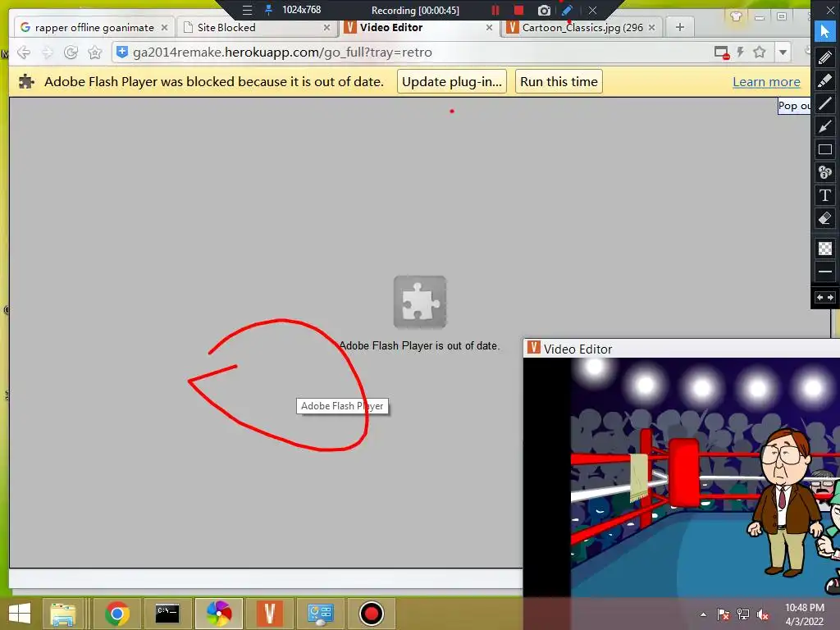Screen dimensions: 840x630
Task: Select the pencil drawing tool
Action: 825,57
